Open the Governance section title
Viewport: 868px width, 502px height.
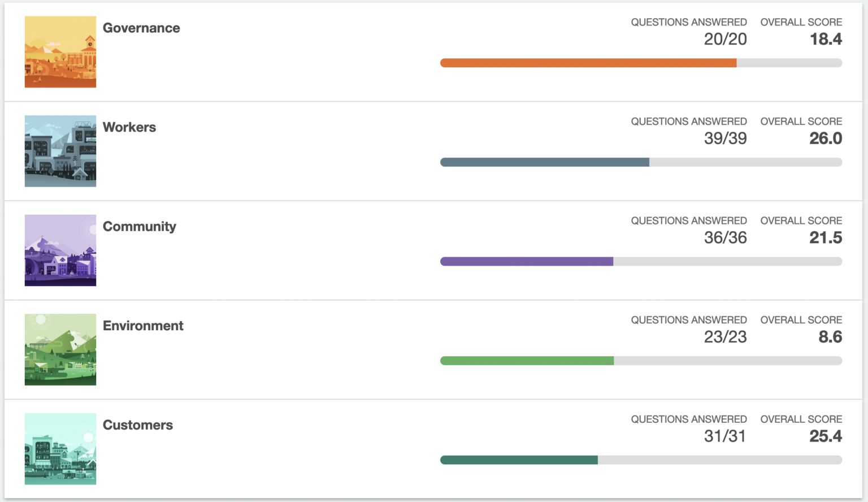tap(141, 28)
